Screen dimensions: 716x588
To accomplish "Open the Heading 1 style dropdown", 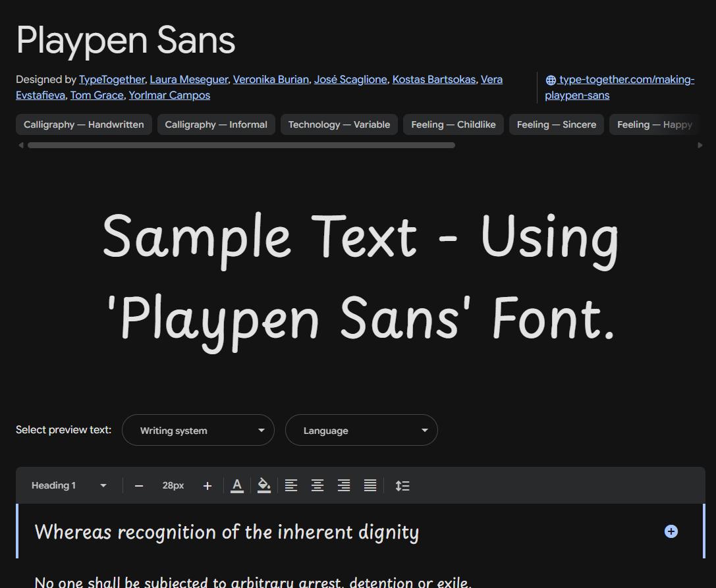I will click(x=69, y=485).
